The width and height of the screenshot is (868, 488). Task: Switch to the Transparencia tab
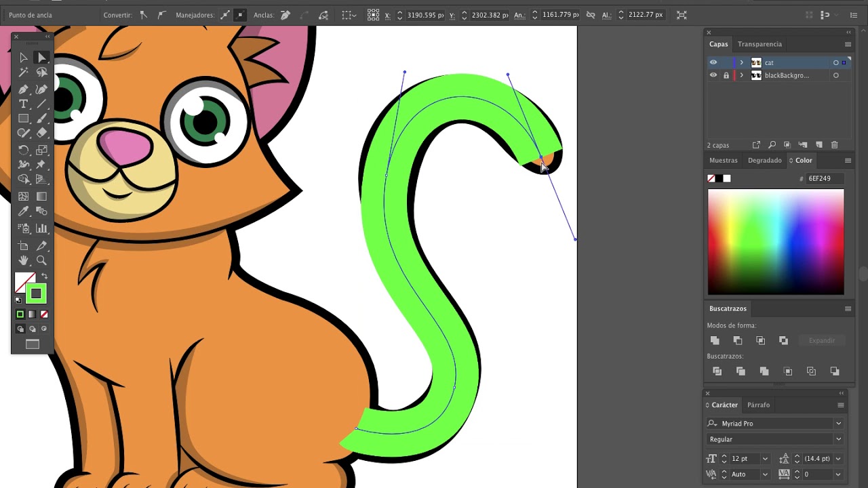[759, 44]
